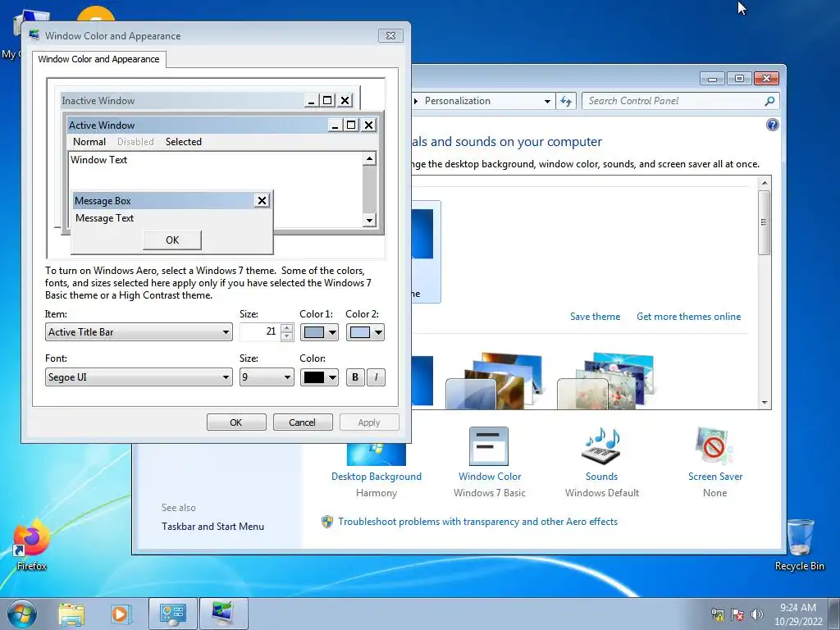
Task: Open Windows Explorer from the taskbar
Action: pyautogui.click(x=71, y=614)
